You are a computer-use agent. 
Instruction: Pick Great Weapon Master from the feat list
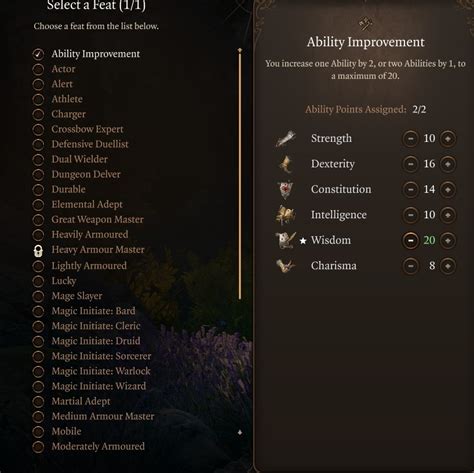point(97,219)
